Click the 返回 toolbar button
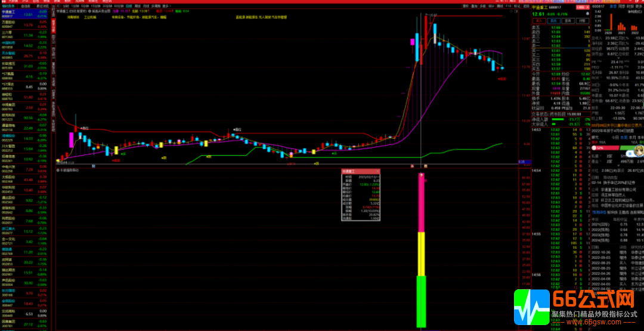 coord(526,6)
